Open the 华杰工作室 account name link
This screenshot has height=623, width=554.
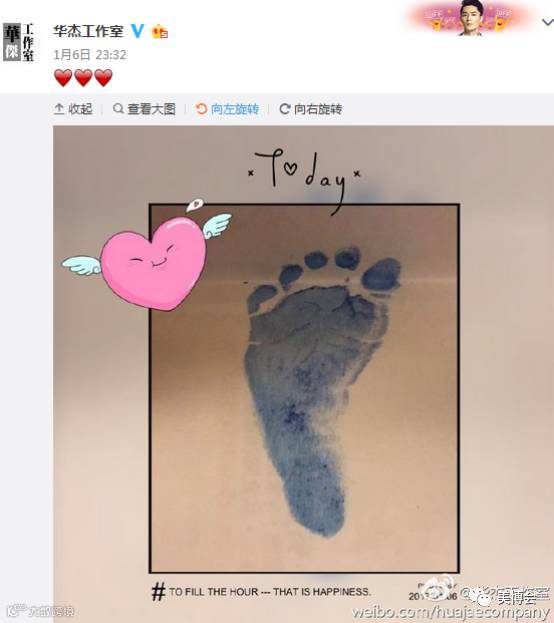(x=88, y=31)
